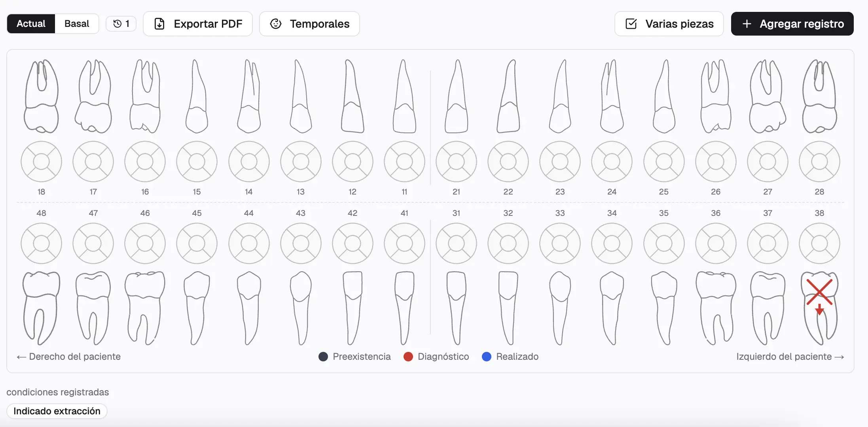The width and height of the screenshot is (868, 427).
Task: Switch to the Actual view
Action: 31,24
